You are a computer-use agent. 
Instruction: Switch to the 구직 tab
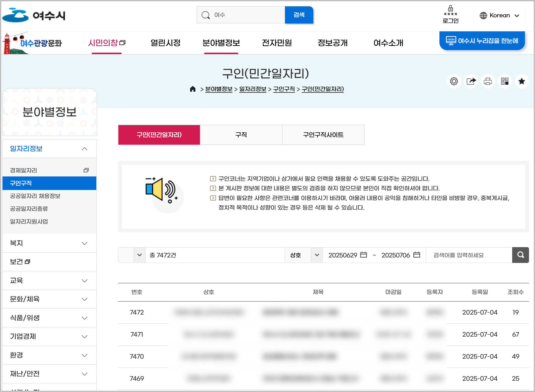tap(241, 135)
